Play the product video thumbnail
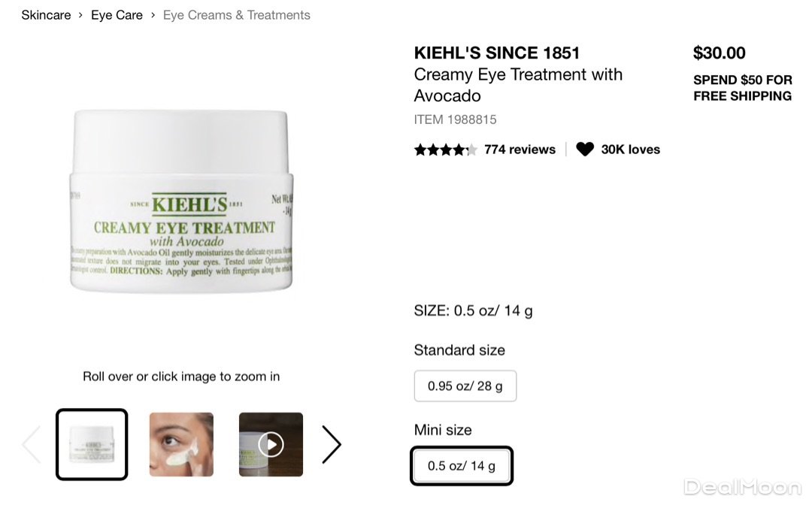 (271, 444)
